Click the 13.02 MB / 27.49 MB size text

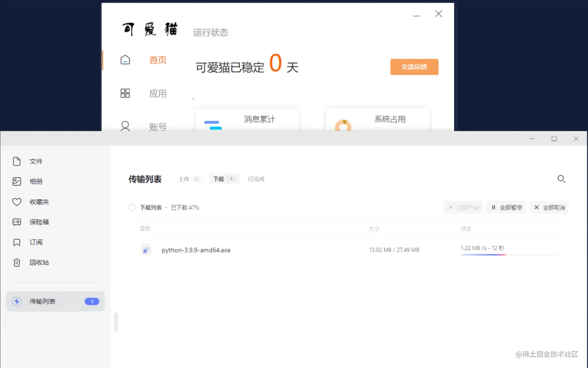(394, 250)
